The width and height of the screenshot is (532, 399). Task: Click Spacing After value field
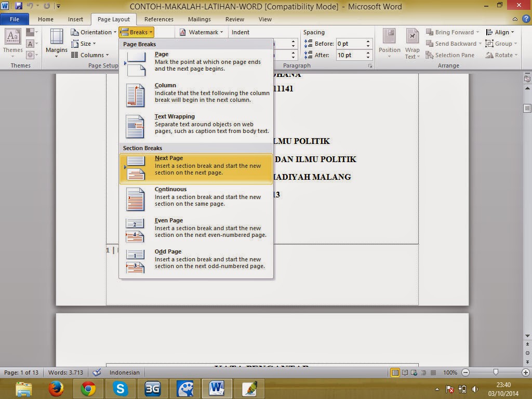click(x=350, y=55)
